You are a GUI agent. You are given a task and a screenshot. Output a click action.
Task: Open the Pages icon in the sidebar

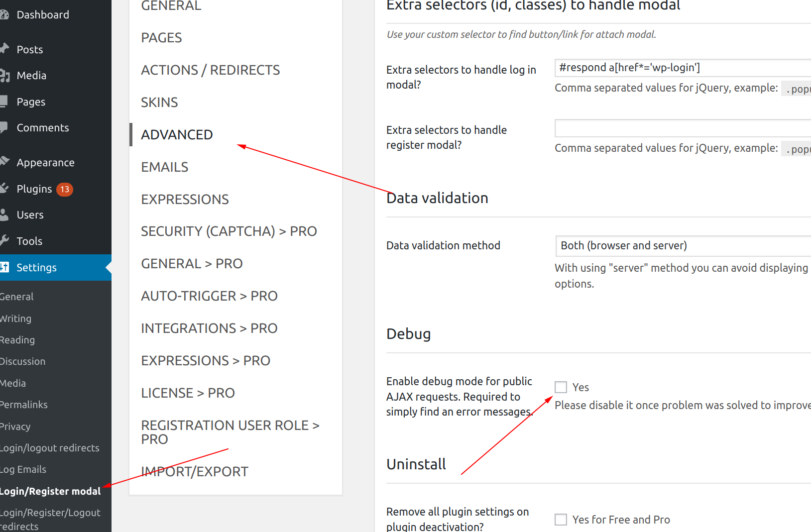pyautogui.click(x=5, y=102)
